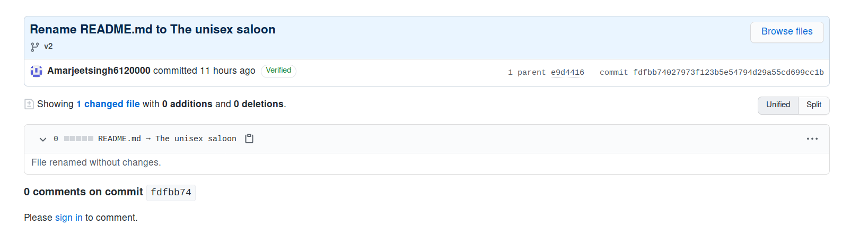
Task: Open Amarjeetsingh6120000's avatar image
Action: tap(36, 71)
